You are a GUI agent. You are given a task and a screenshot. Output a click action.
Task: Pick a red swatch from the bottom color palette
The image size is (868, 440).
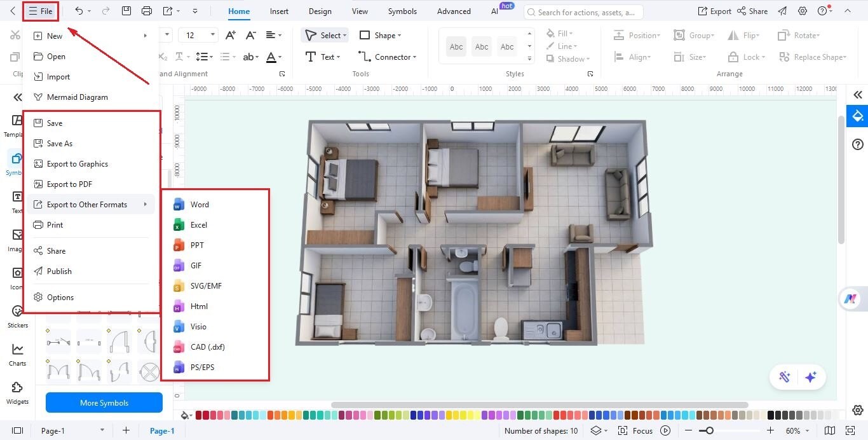click(x=199, y=415)
